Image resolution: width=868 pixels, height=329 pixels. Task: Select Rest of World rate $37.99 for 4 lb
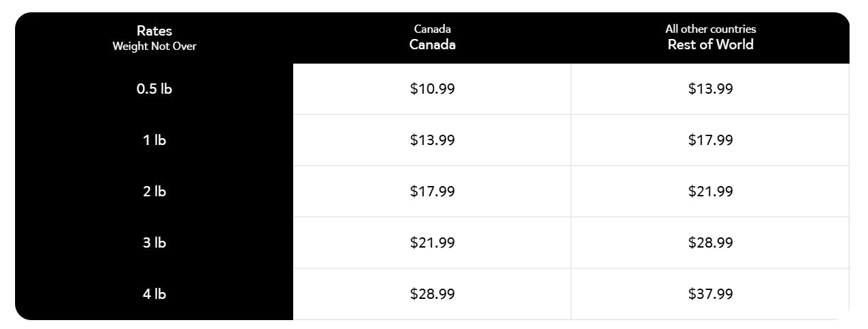pos(710,294)
